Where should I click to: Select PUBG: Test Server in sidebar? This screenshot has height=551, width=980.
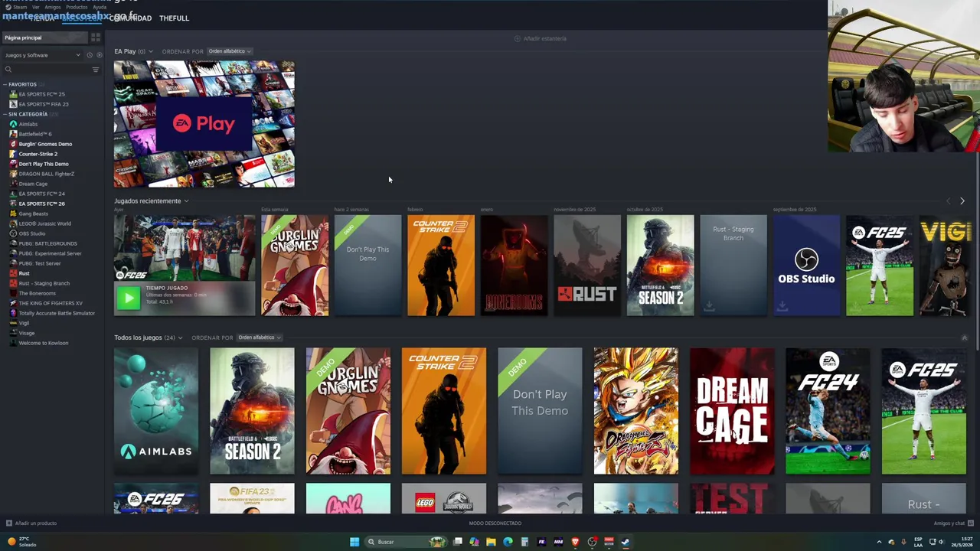[39, 263]
